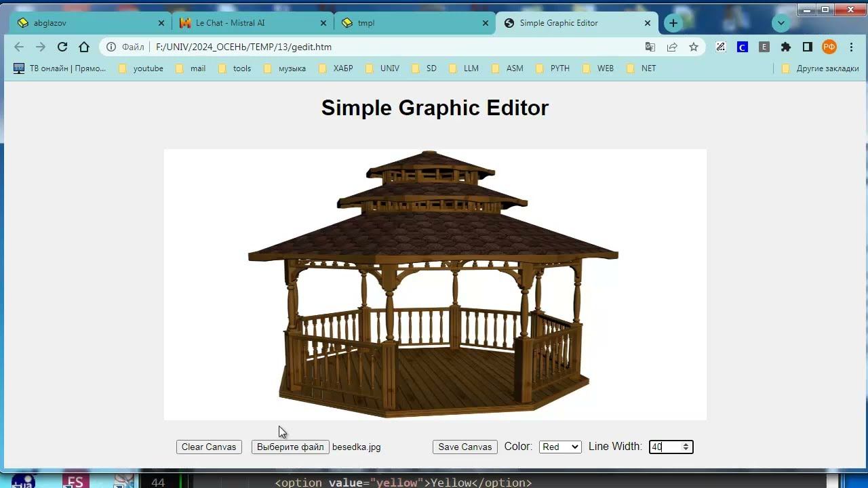Open the SD bookmark folder
The width and height of the screenshot is (868, 488).
[x=425, y=68]
